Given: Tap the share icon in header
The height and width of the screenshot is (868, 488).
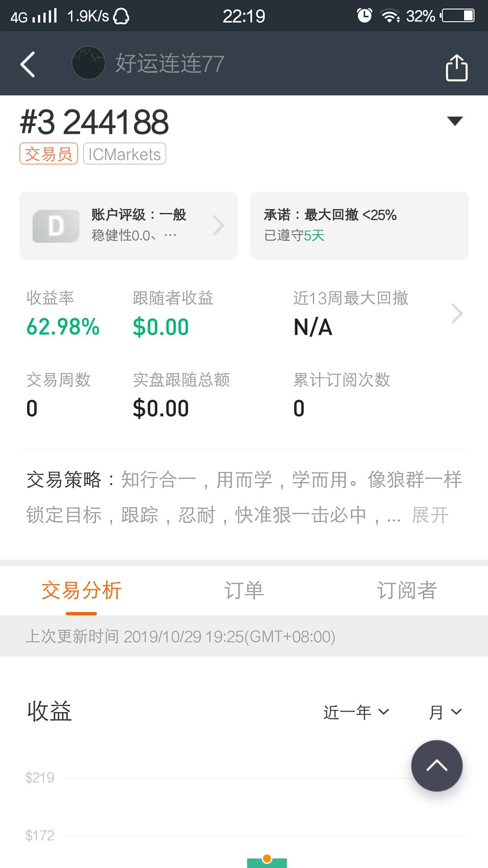Looking at the screenshot, I should [x=456, y=68].
